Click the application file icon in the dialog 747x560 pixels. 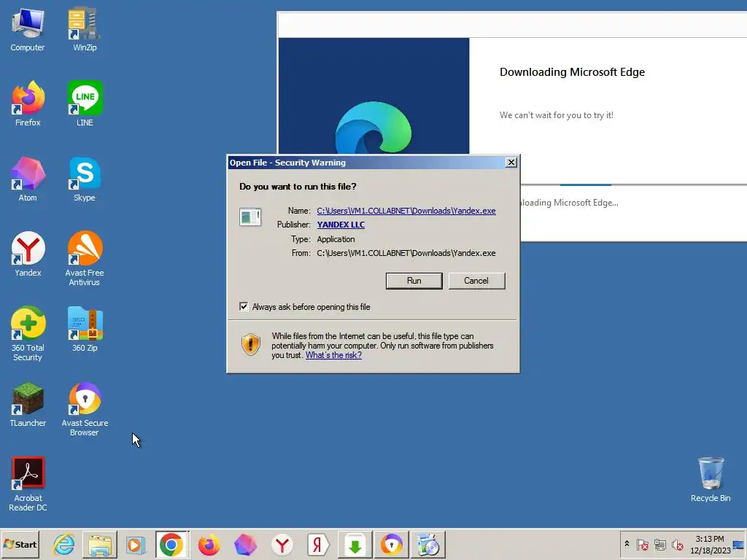(x=250, y=217)
